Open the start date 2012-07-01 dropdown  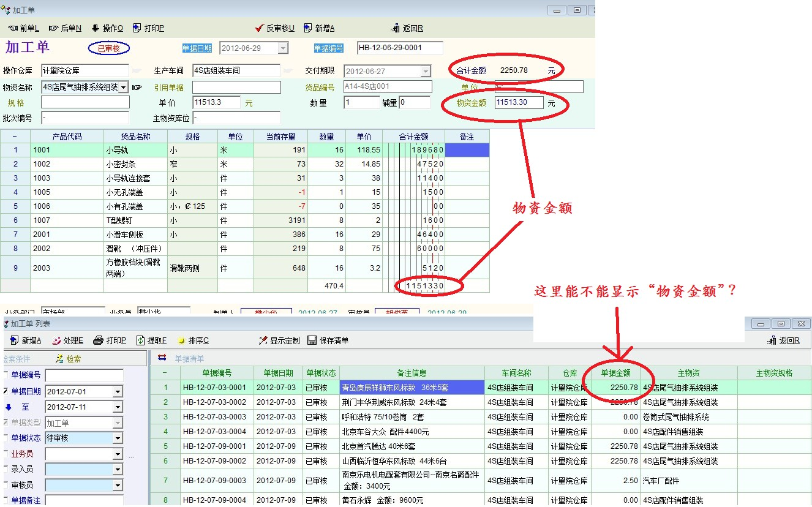(x=118, y=391)
